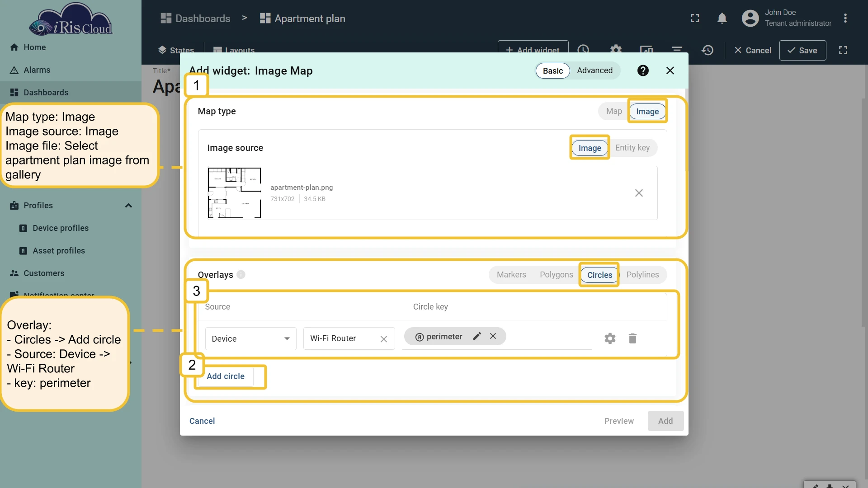The width and height of the screenshot is (868, 488).
Task: Switch map type to Map
Action: click(614, 111)
